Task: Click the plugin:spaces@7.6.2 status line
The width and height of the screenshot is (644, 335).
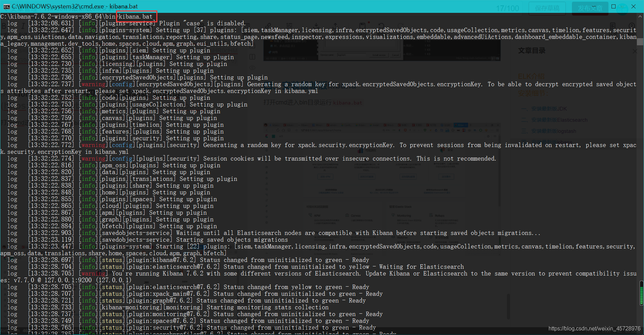Action: (x=188, y=321)
